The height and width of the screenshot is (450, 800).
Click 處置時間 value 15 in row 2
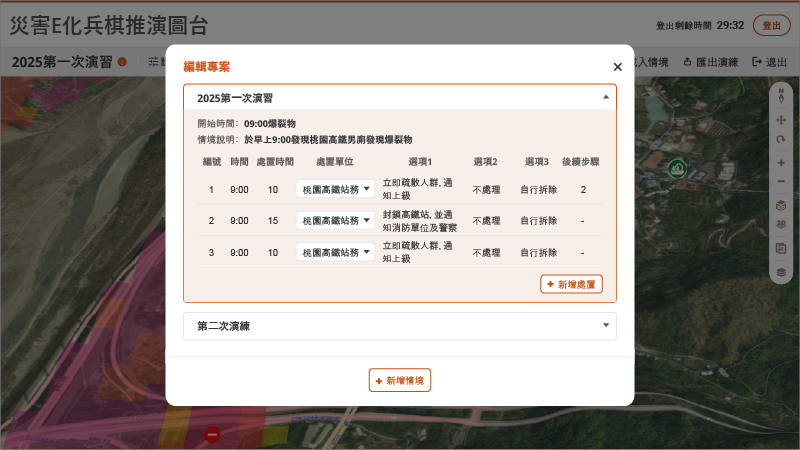pos(273,221)
